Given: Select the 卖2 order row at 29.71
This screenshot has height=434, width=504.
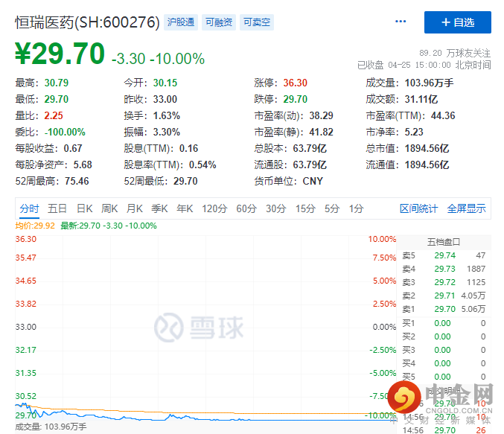Looking at the screenshot, I should pos(444,296).
